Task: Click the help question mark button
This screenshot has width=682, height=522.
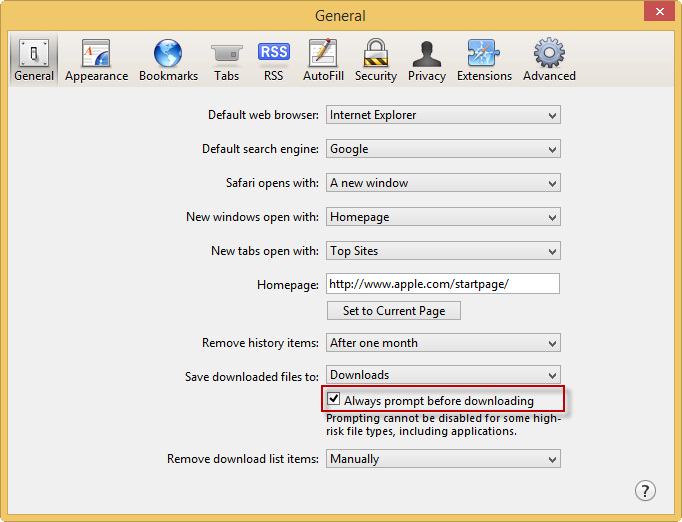Action: (645, 490)
